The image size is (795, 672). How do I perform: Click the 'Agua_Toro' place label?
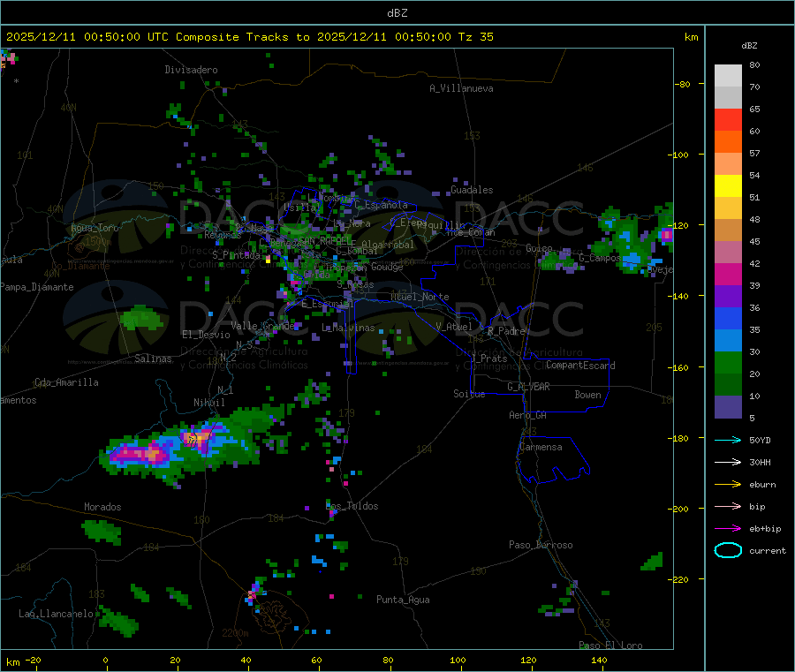coord(95,228)
